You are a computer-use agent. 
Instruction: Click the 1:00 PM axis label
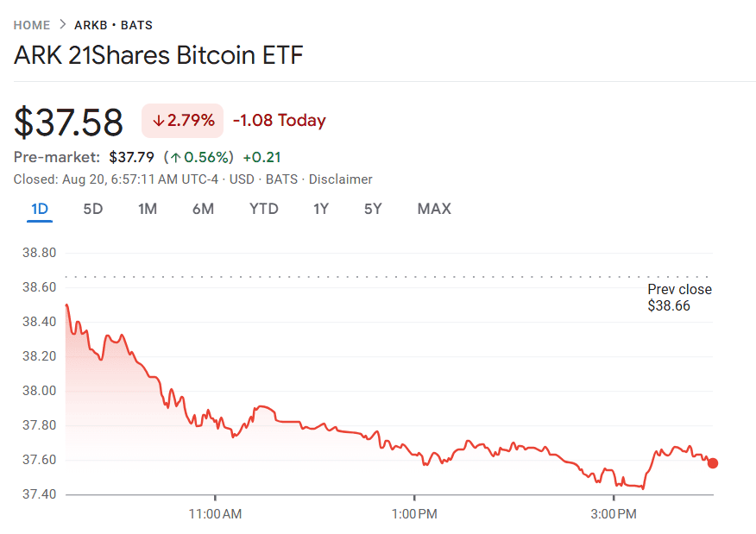[x=414, y=514]
